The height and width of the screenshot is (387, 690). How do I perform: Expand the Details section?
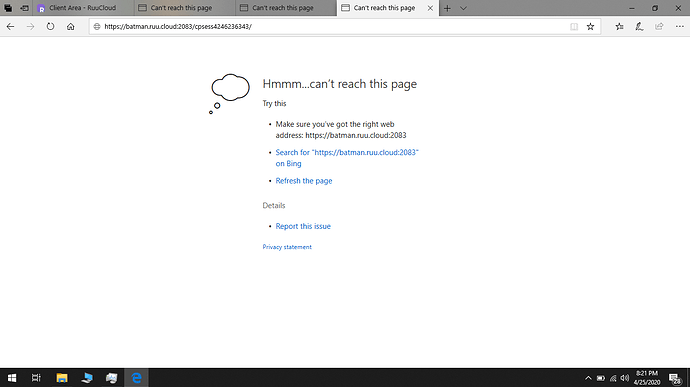click(x=274, y=206)
